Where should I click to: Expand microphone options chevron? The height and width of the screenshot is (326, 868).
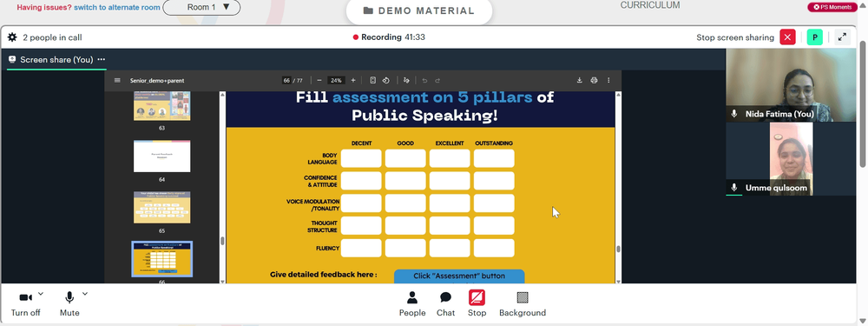tap(85, 293)
